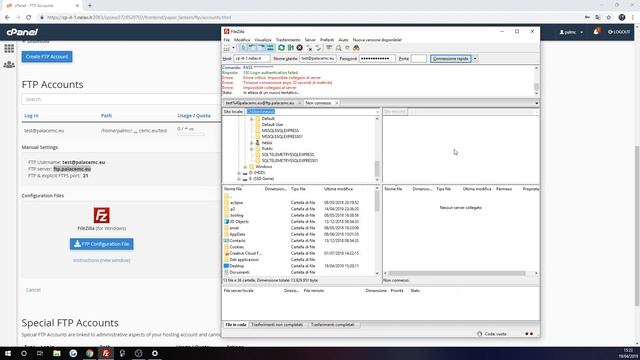Click Cancel current operation icon
Viewport: 640px width, 360px height.
pos(300,48)
